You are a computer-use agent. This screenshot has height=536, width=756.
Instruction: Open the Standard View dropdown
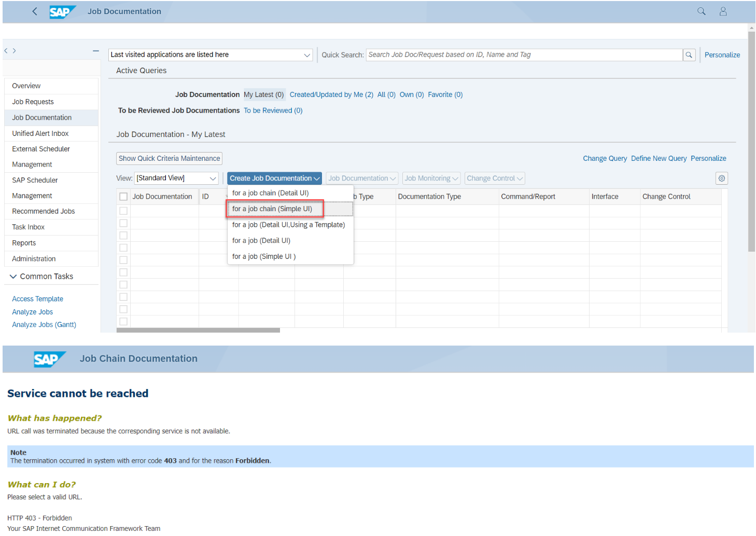pos(176,178)
